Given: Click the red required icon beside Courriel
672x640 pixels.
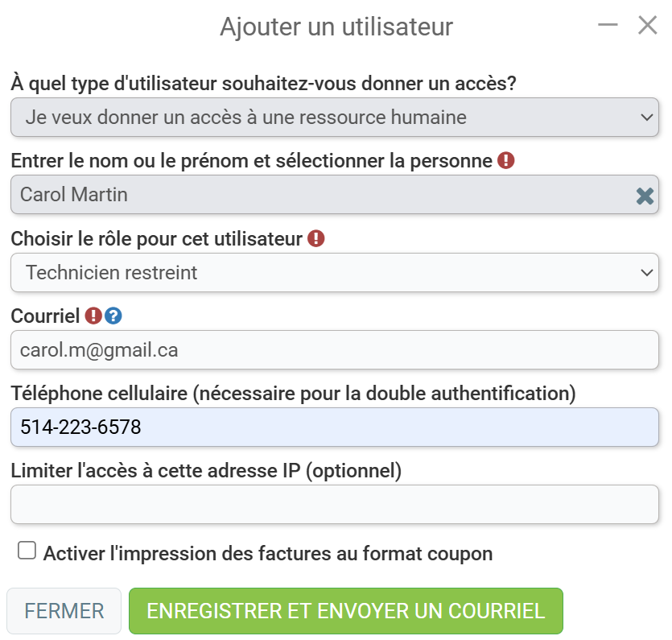Looking at the screenshot, I should pos(93,316).
